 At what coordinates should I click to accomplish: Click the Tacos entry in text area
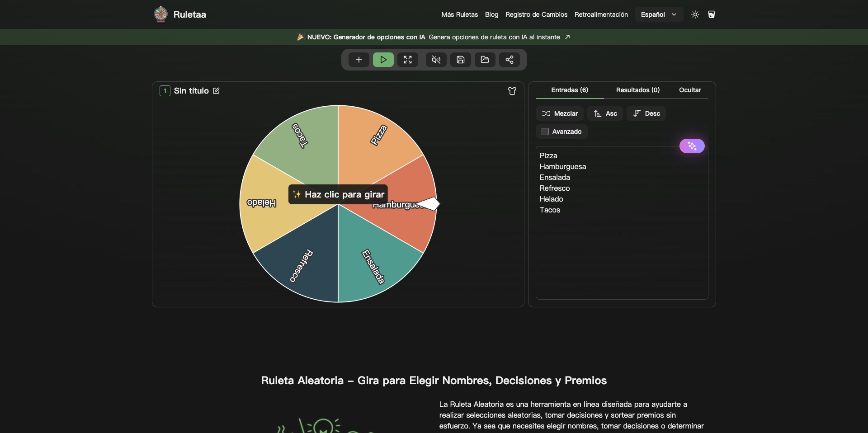(550, 210)
